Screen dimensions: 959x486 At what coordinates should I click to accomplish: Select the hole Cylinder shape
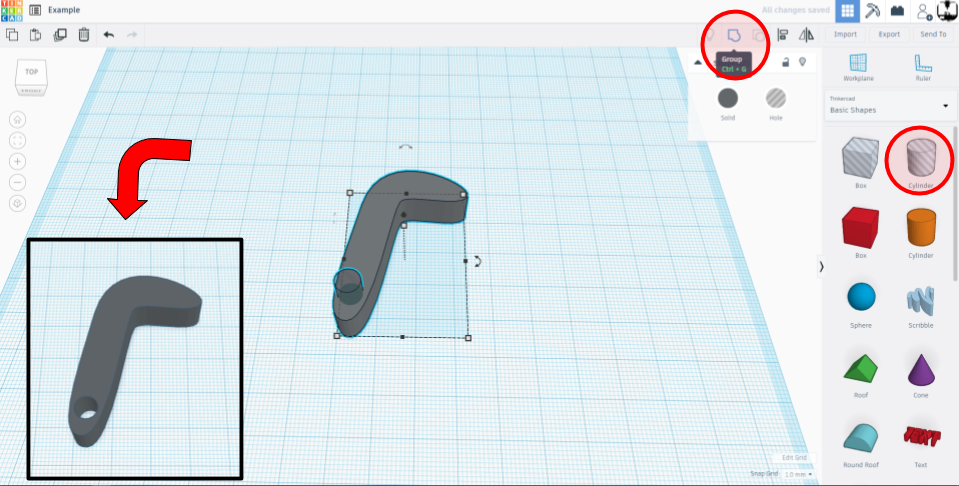pyautogui.click(x=920, y=160)
